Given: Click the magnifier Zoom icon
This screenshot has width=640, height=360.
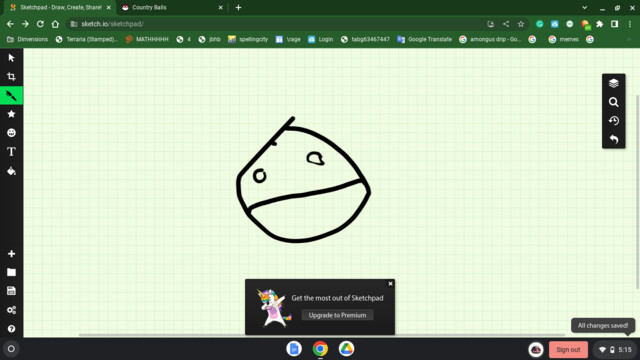Looking at the screenshot, I should pos(613,102).
